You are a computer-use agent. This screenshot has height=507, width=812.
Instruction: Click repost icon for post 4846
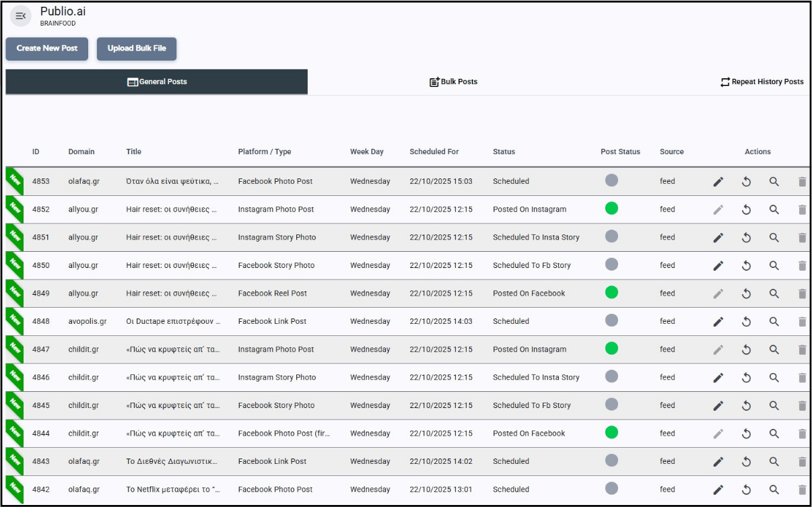tap(746, 378)
